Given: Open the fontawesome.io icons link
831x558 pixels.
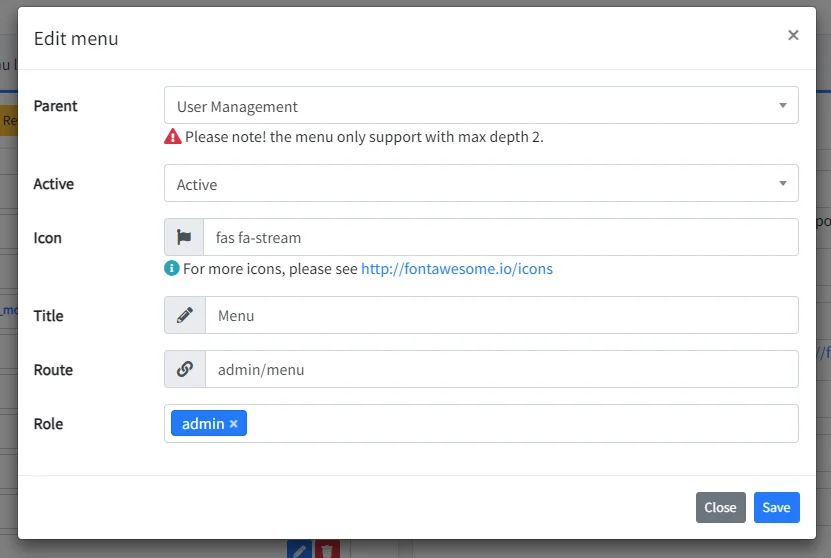Looking at the screenshot, I should [456, 269].
